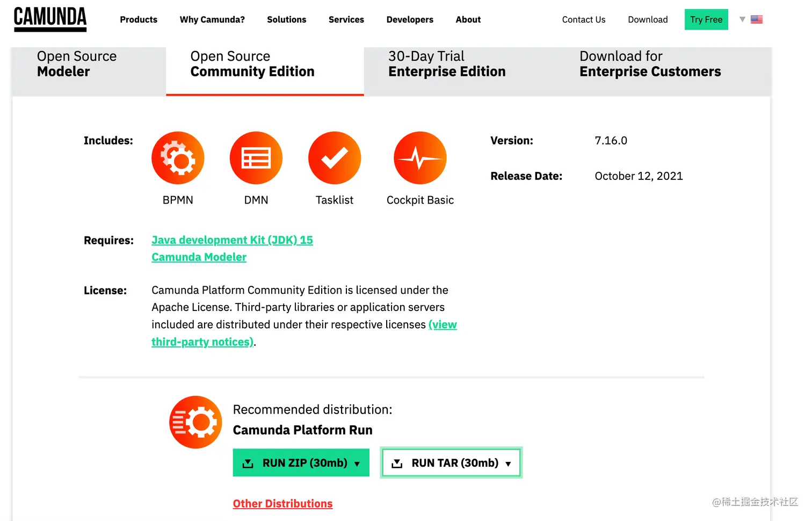Image resolution: width=812 pixels, height=521 pixels.
Task: Click the BPMN gear icon
Action: 178,158
